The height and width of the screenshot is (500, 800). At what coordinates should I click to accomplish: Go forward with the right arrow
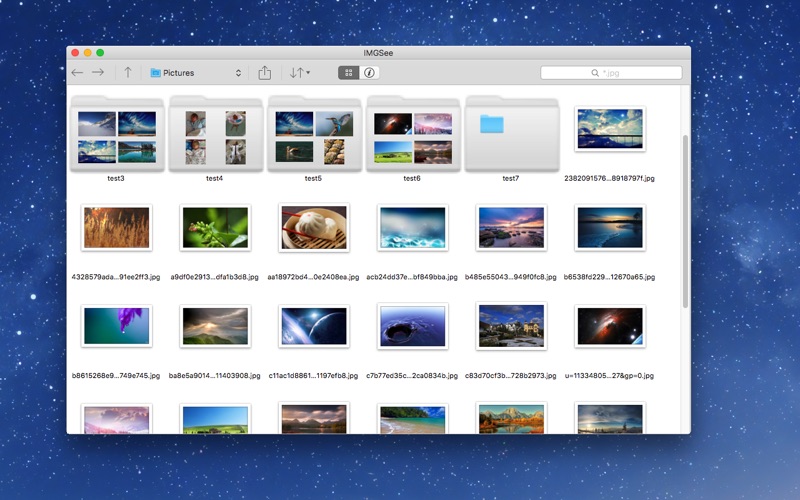pos(98,72)
